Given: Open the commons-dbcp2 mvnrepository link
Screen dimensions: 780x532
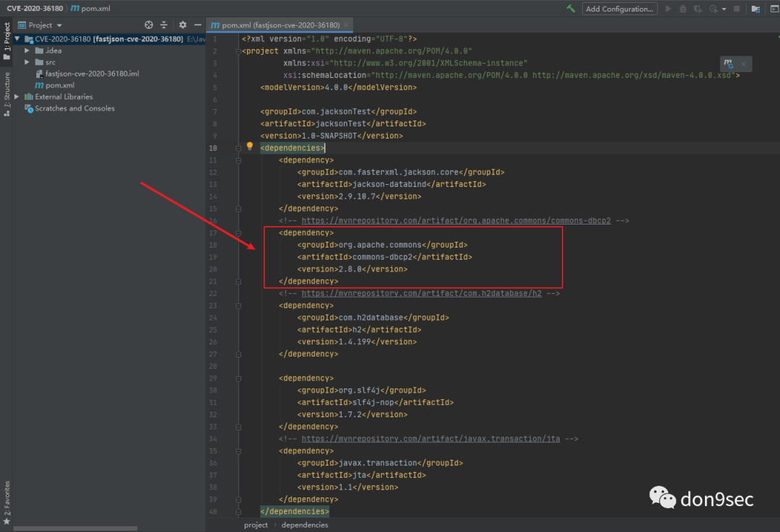Looking at the screenshot, I should [x=456, y=220].
